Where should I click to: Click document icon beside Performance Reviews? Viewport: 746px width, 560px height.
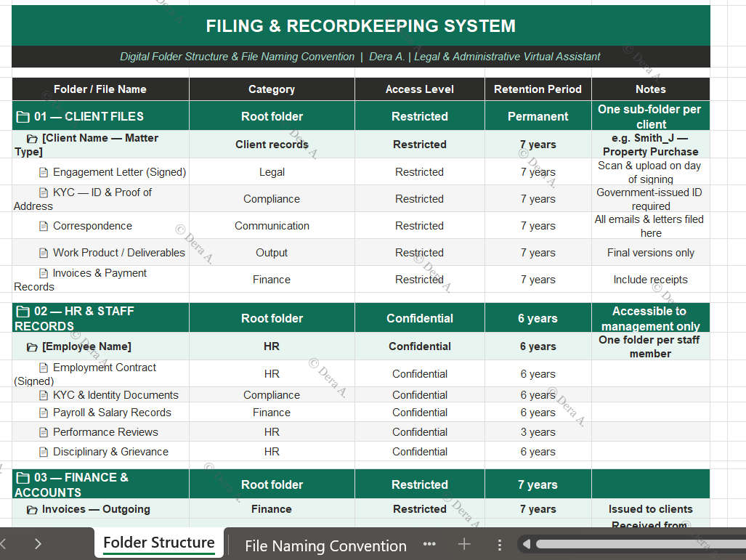tap(44, 432)
